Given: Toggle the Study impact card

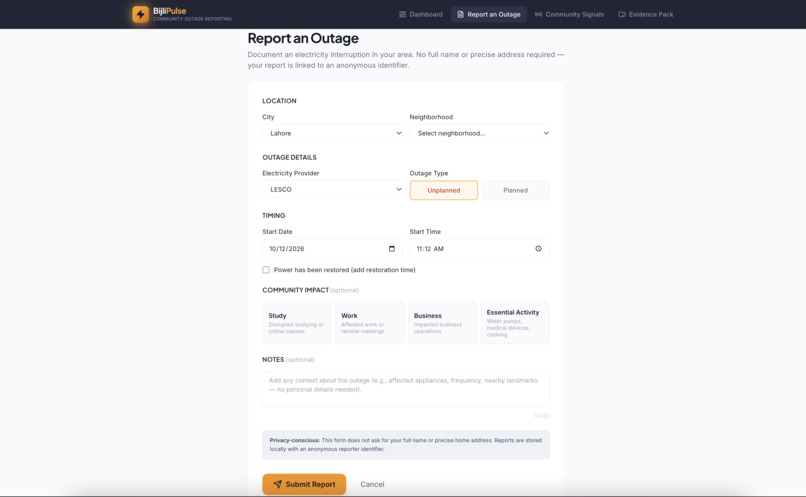Looking at the screenshot, I should (297, 323).
